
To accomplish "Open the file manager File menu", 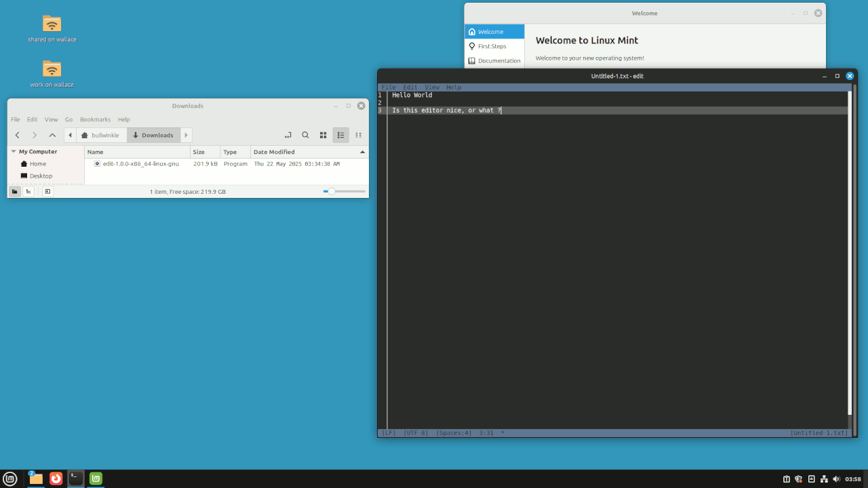I will 15,119.
